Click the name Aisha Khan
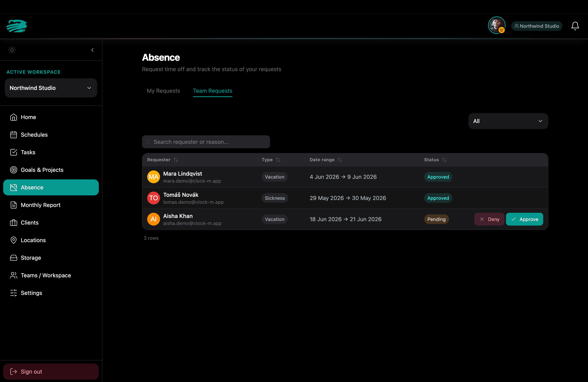 [x=178, y=216]
